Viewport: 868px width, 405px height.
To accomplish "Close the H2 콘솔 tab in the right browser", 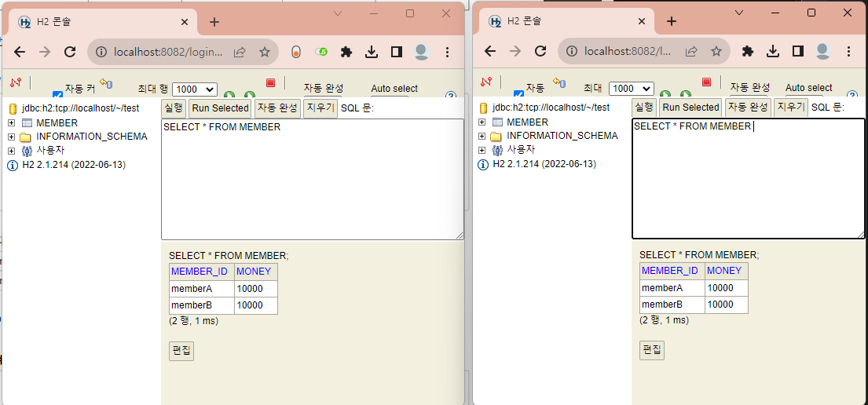I will point(642,21).
